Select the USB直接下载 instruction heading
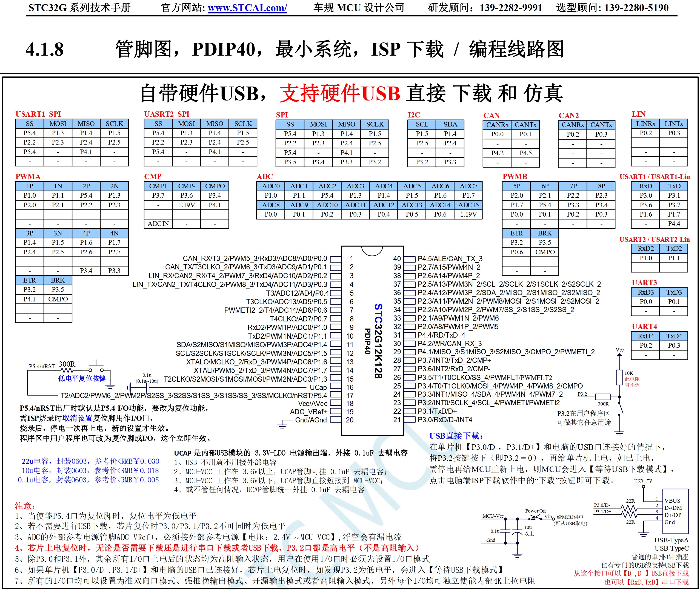The height and width of the screenshot is (590, 700). coord(456,436)
